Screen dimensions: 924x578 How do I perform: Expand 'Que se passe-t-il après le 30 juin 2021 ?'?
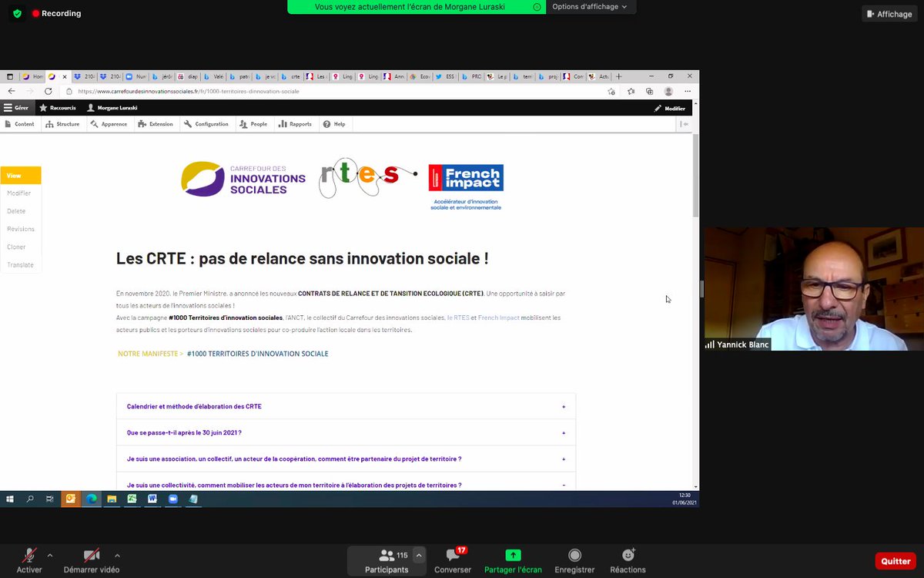(x=346, y=432)
